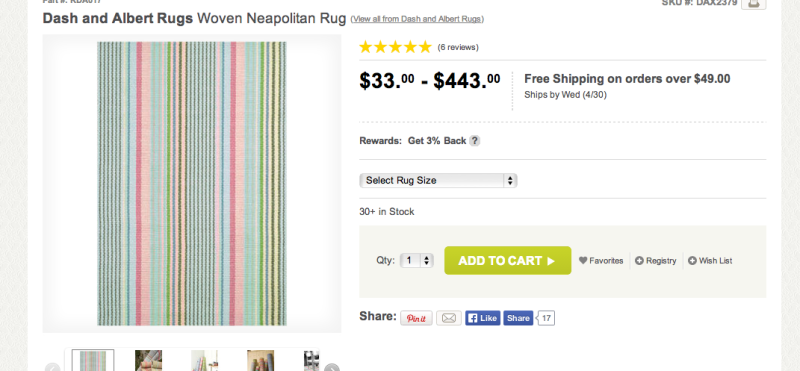Image resolution: width=800 pixels, height=371 pixels.
Task: Open the Select Rug Size dropdown
Action: point(438,181)
